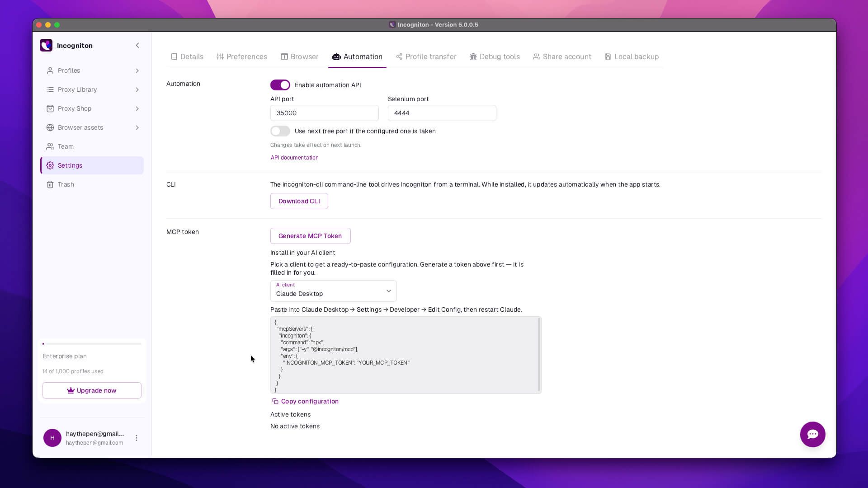Click the API port input field

pyautogui.click(x=325, y=113)
